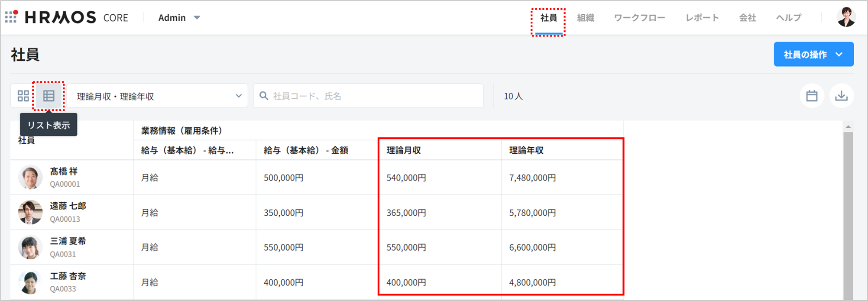Go to the 社員 tab
The width and height of the screenshot is (868, 301).
coord(548,18)
